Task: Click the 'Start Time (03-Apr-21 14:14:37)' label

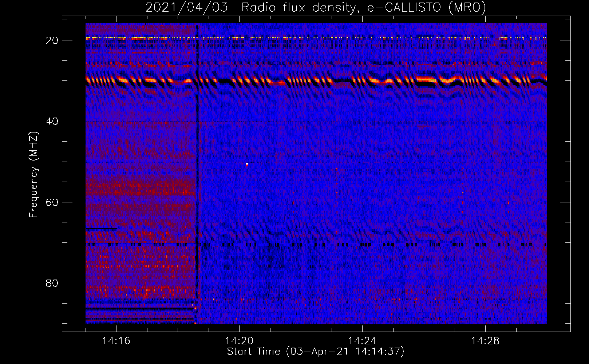Action: [x=316, y=352]
